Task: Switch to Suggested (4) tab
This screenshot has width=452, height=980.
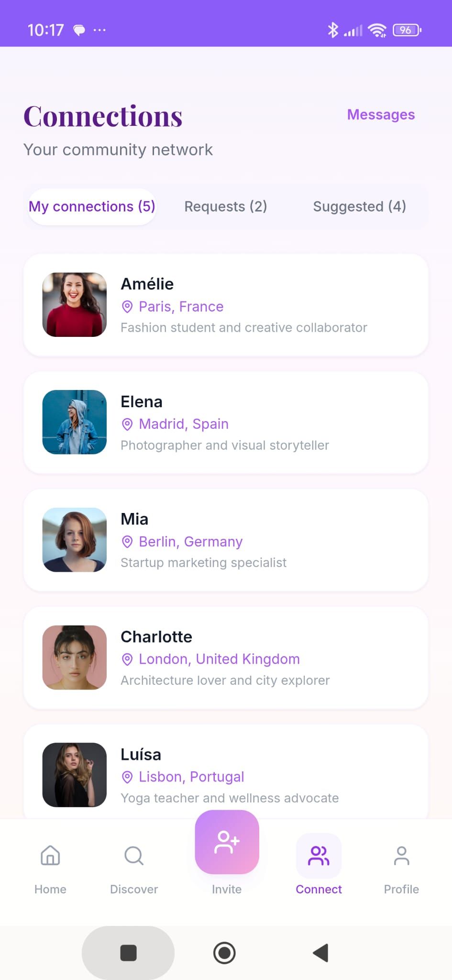Action: coord(360,207)
